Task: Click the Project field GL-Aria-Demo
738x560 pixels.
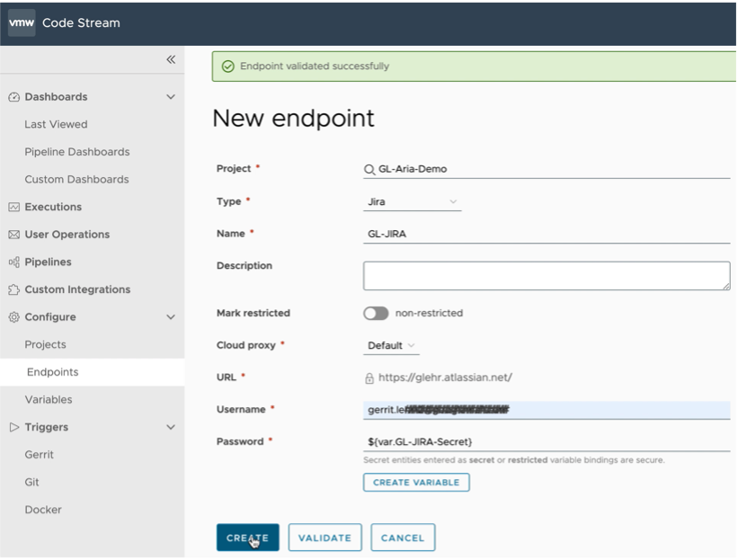Action: (547, 169)
